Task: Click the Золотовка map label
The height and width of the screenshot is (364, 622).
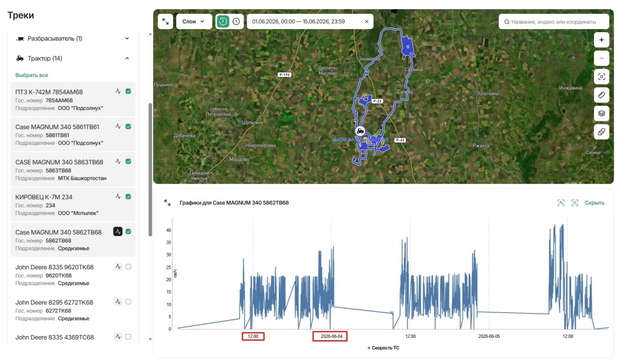Action: click(x=487, y=93)
